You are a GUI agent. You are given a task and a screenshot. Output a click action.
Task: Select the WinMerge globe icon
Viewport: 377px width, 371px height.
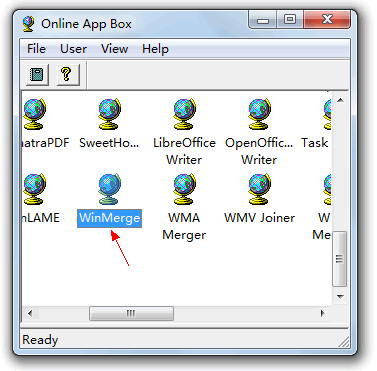pos(109,189)
